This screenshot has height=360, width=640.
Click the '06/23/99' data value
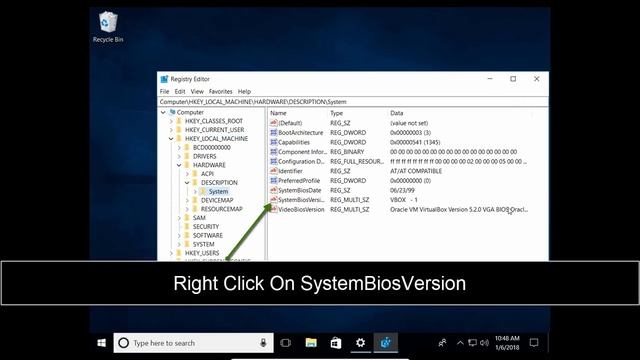[402, 190]
